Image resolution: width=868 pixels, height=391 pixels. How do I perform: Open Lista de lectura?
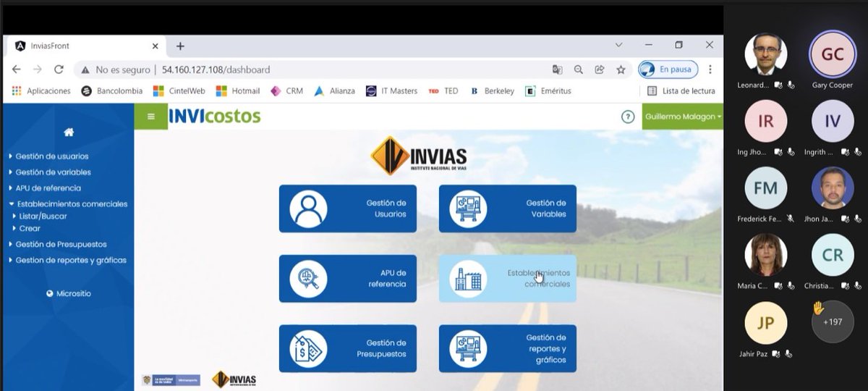point(681,91)
